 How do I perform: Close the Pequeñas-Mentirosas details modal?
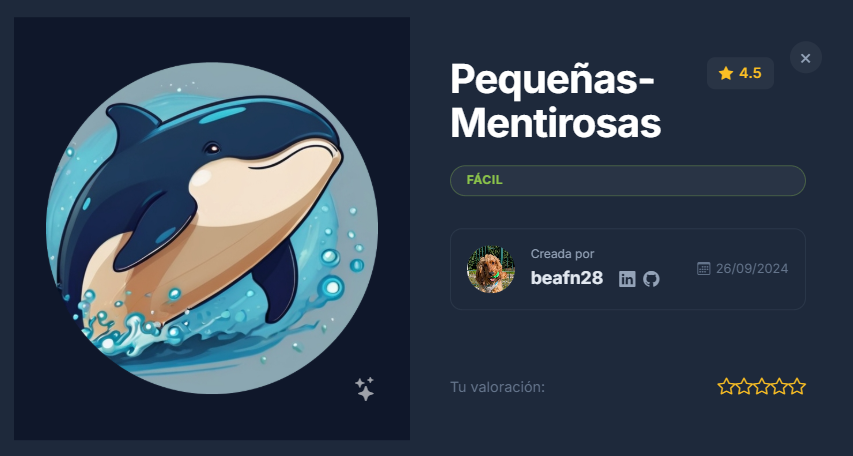click(805, 58)
